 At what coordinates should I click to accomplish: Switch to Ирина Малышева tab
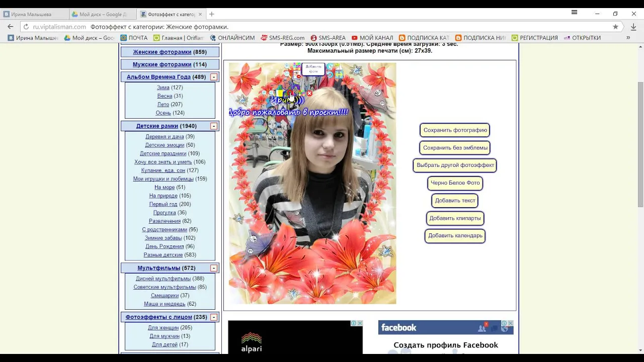point(34,14)
